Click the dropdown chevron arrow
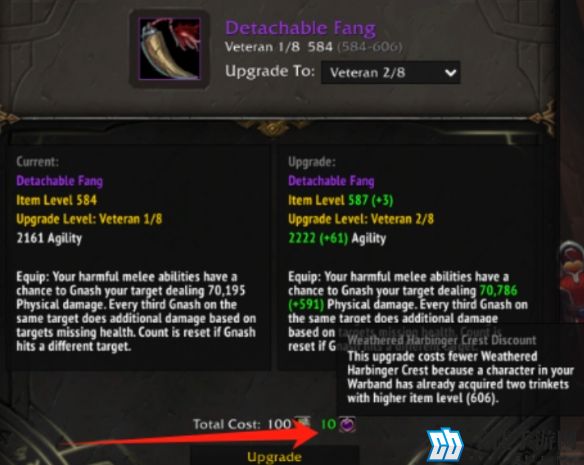 point(450,73)
